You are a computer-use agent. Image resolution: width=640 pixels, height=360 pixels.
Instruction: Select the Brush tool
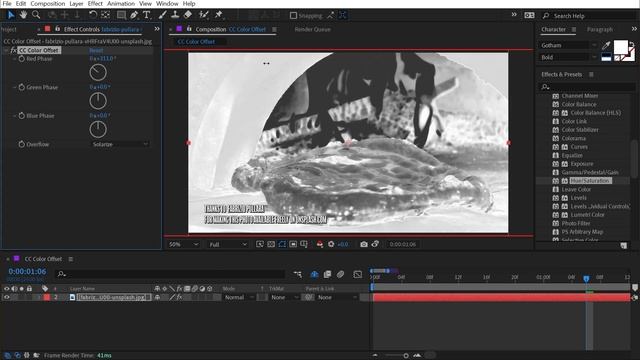(x=162, y=15)
